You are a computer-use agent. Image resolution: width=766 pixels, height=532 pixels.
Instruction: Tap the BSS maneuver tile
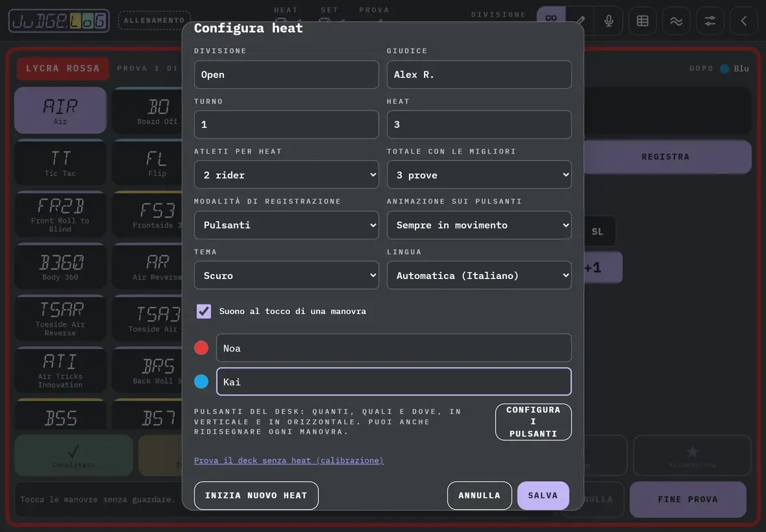tap(60, 415)
